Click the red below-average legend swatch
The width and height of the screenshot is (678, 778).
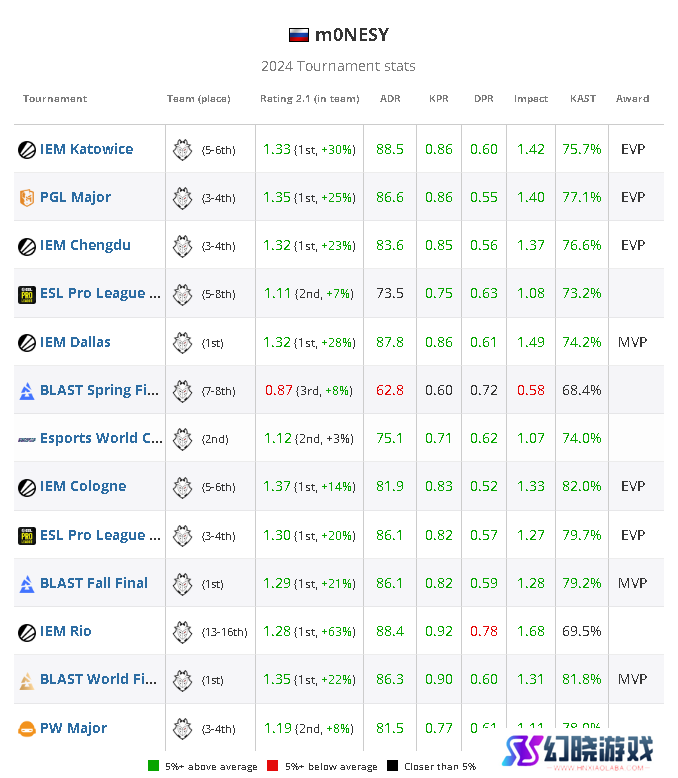click(x=272, y=766)
